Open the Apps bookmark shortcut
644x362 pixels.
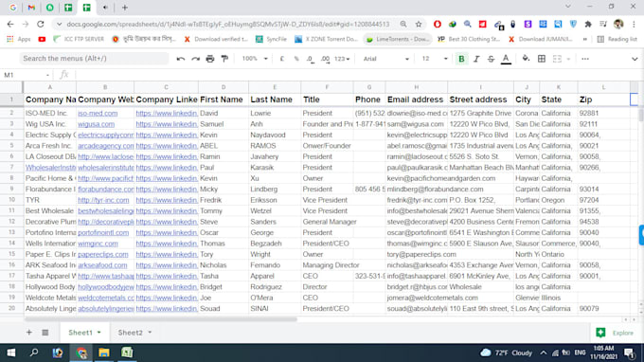[x=19, y=39]
